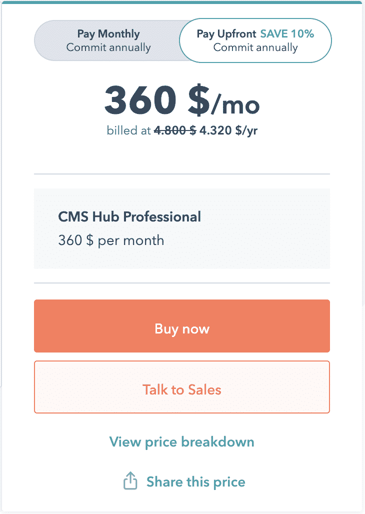The image size is (365, 514).
Task: Click the large 360 $ price heading
Action: [157, 100]
